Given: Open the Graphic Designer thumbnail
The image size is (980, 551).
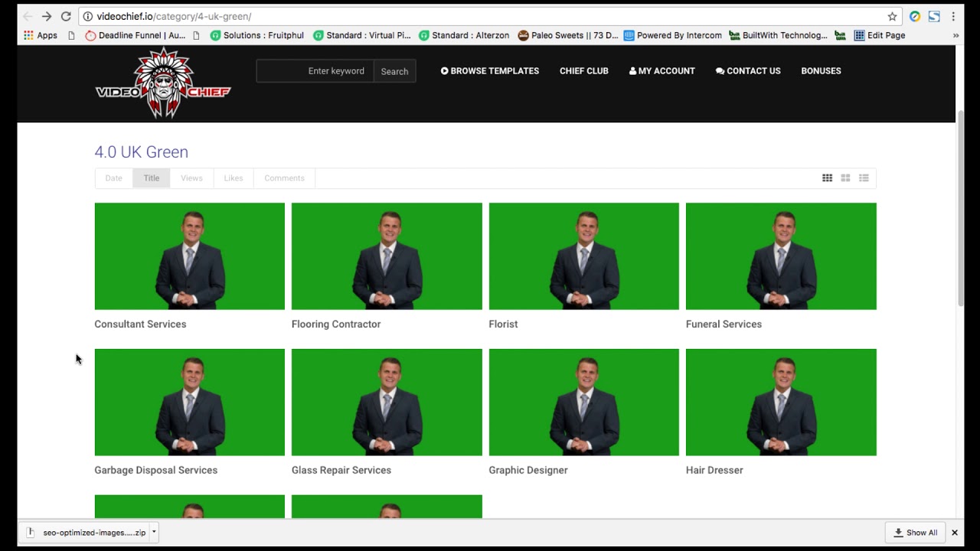Looking at the screenshot, I should (584, 403).
